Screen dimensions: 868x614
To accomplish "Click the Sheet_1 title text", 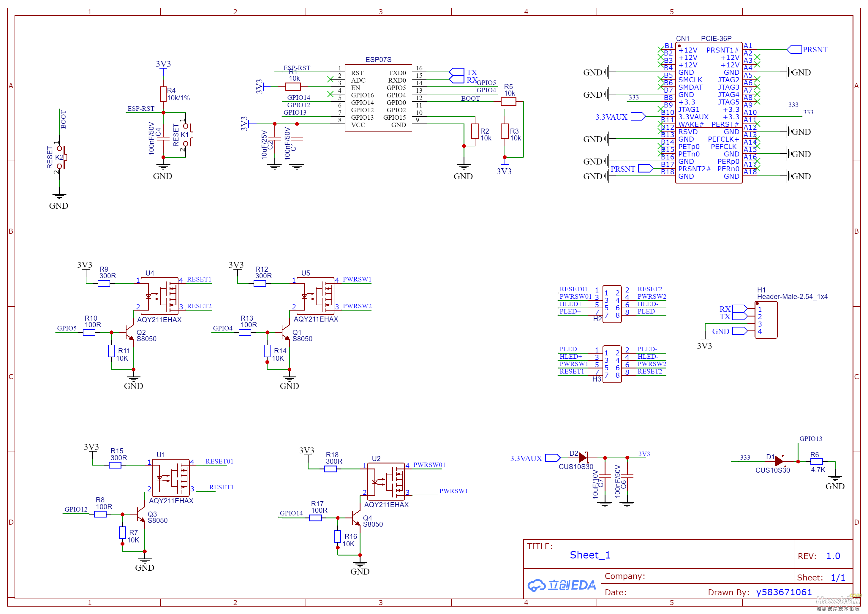I will pos(590,555).
